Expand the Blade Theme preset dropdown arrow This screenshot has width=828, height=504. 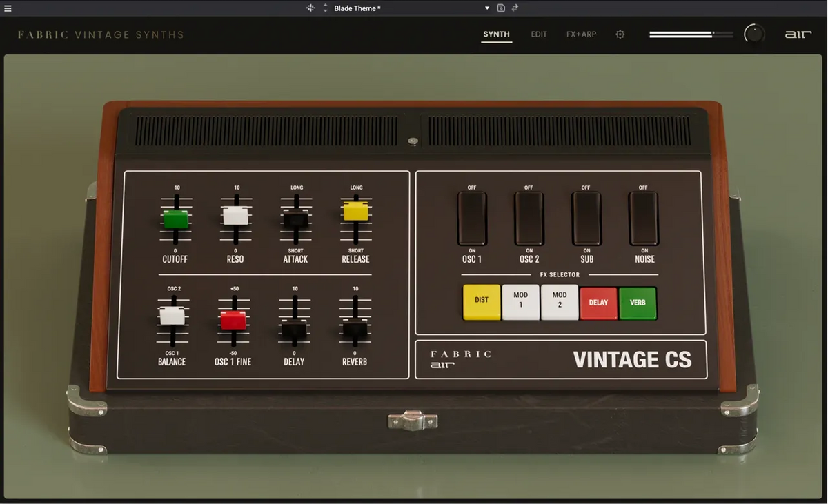(487, 8)
